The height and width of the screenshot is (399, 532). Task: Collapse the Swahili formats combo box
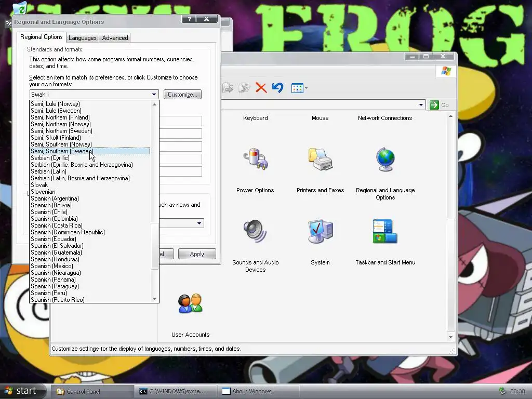coord(154,95)
